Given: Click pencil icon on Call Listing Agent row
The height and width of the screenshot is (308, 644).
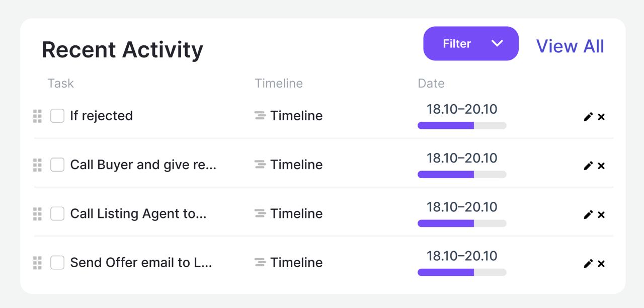Looking at the screenshot, I should (x=588, y=214).
